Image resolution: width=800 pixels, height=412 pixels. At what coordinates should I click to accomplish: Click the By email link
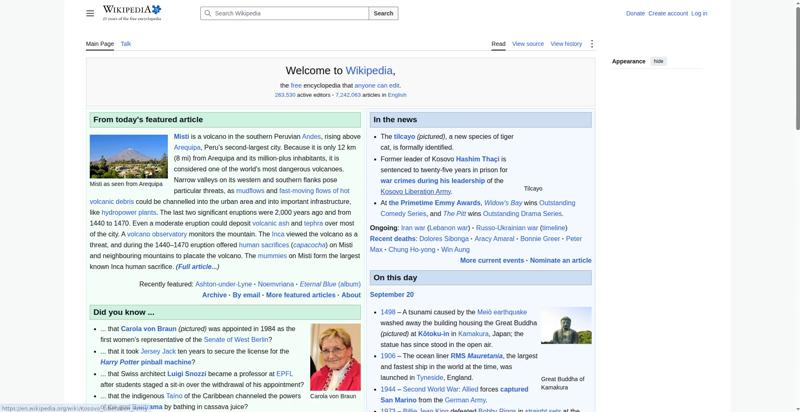click(x=246, y=295)
